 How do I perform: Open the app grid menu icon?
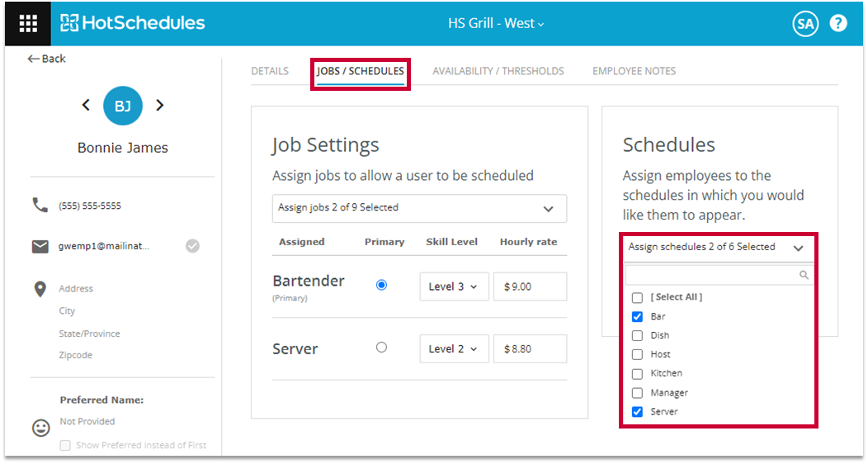28,23
